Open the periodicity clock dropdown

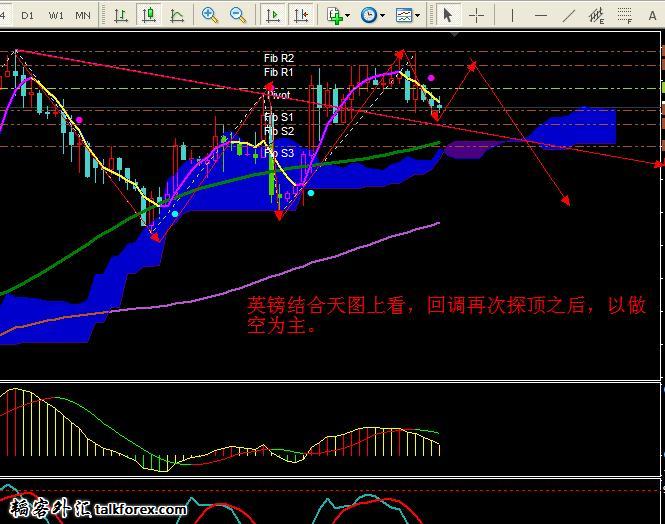click(372, 15)
